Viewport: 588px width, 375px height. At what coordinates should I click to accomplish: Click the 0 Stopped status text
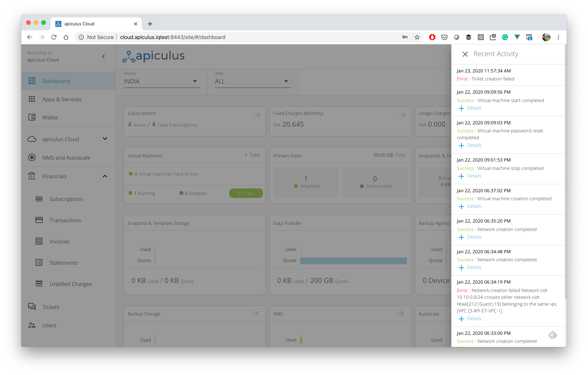pos(196,193)
